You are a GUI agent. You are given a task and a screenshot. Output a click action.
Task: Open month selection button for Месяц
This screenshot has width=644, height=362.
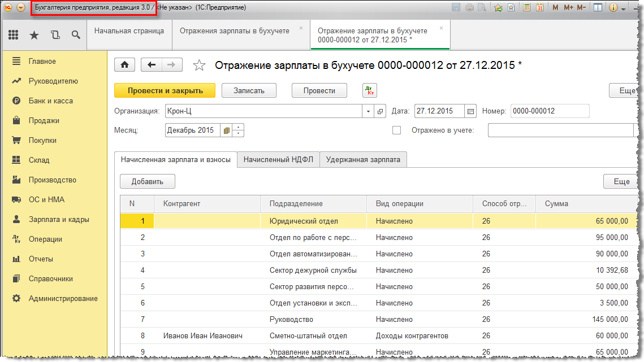click(227, 130)
